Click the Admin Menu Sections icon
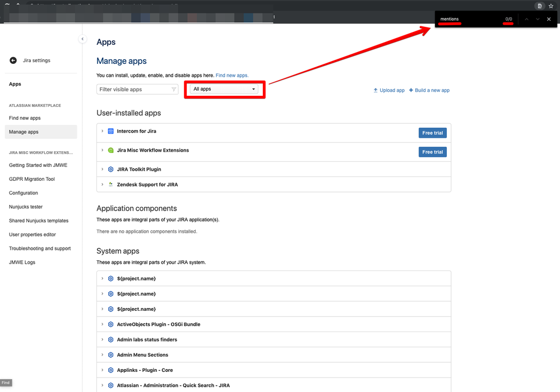The image size is (560, 392). tap(111, 355)
